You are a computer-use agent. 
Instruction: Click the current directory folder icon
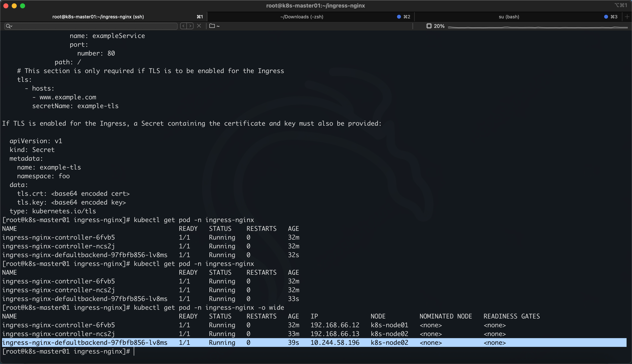212,26
